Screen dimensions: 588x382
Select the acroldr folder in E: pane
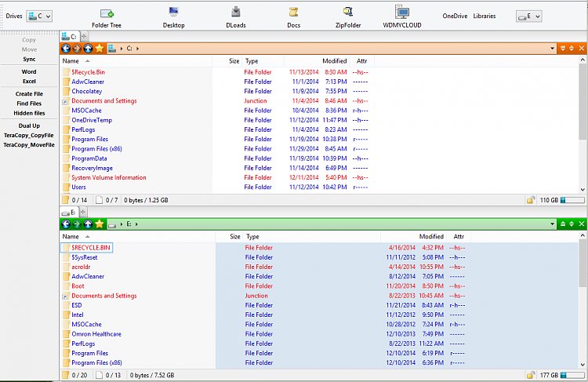pos(81,267)
